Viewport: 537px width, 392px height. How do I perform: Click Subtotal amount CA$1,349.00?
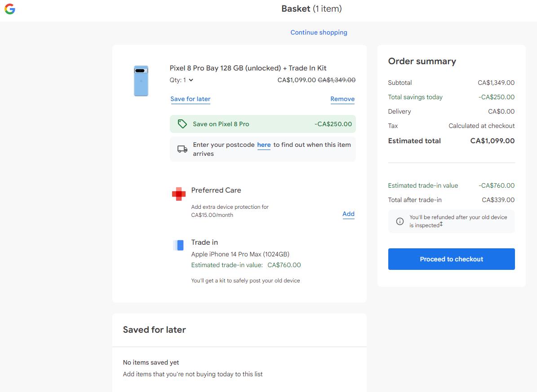(496, 83)
